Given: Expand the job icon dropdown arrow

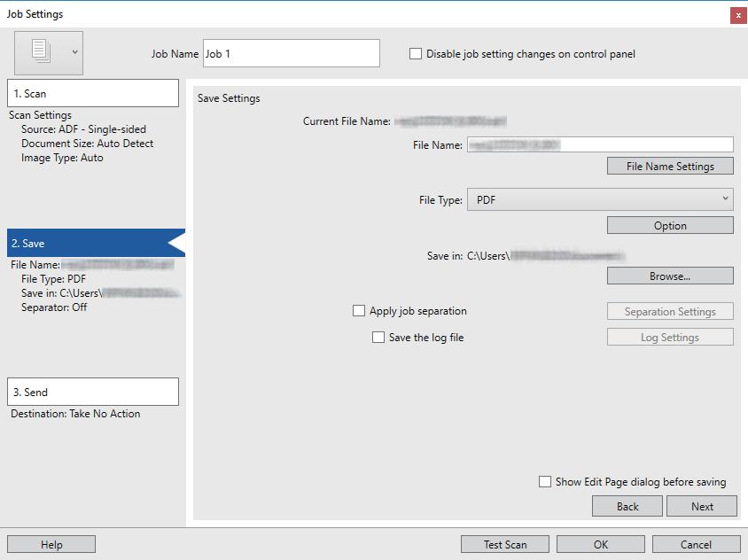Looking at the screenshot, I should click(x=75, y=52).
